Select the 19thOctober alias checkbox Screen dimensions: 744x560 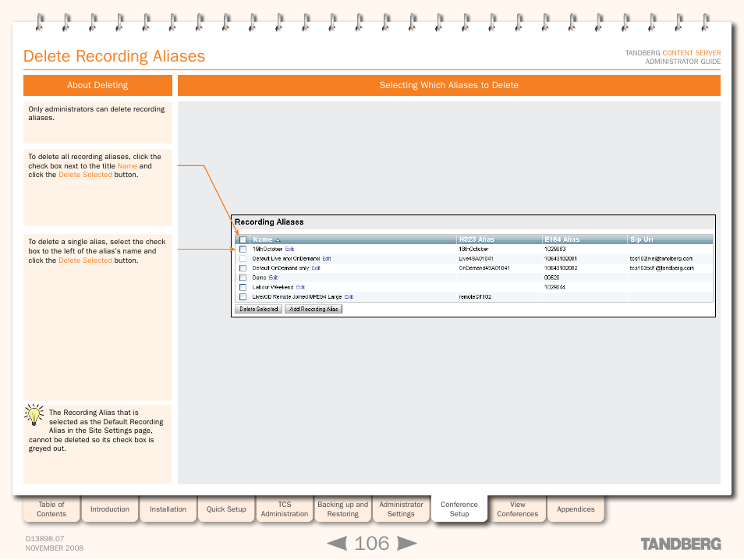point(243,249)
